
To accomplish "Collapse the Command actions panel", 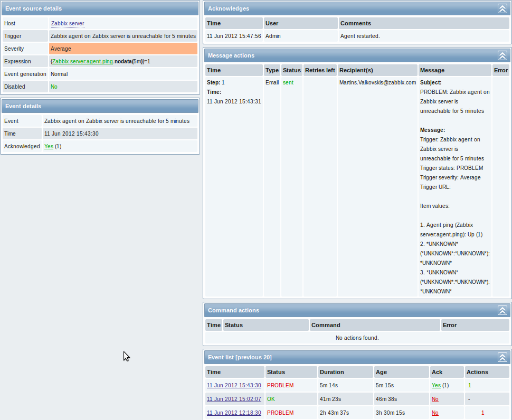I will [x=502, y=310].
